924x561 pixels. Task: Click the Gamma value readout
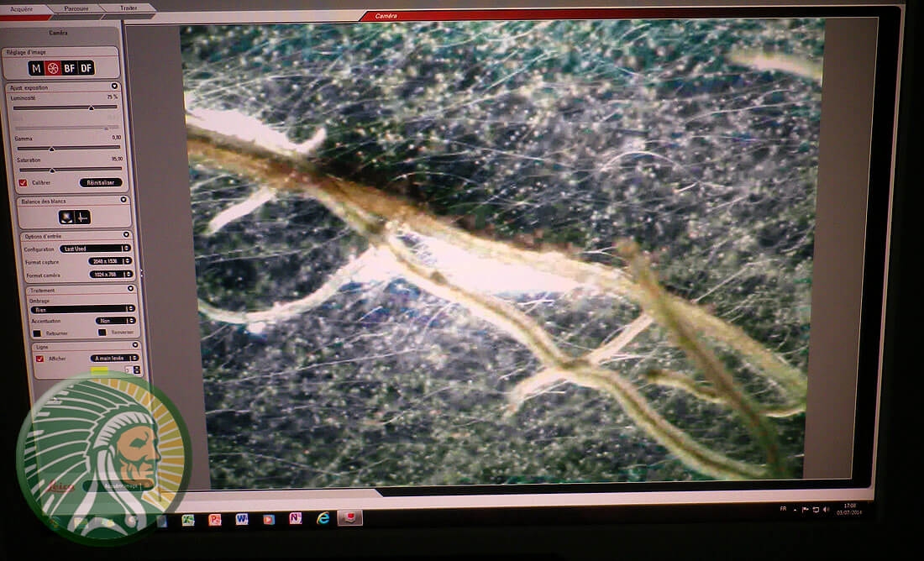click(117, 137)
